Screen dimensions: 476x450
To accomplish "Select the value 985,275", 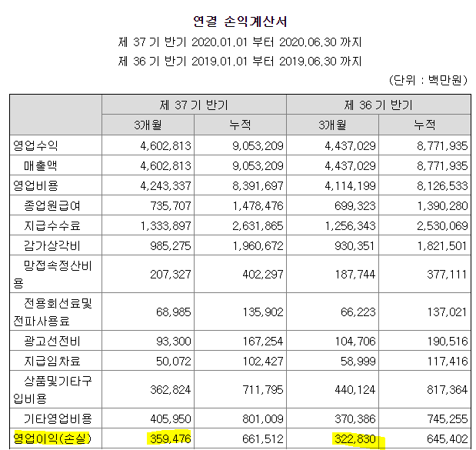I will (x=171, y=246).
